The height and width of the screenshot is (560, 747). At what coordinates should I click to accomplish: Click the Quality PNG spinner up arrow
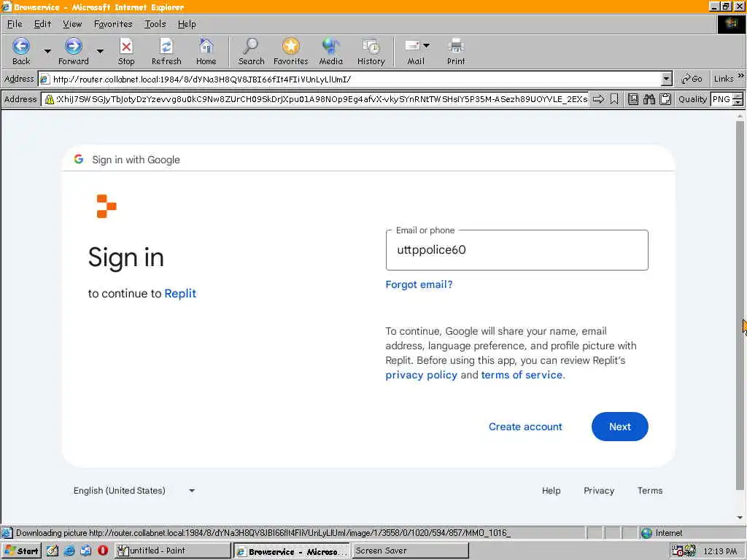point(738,96)
